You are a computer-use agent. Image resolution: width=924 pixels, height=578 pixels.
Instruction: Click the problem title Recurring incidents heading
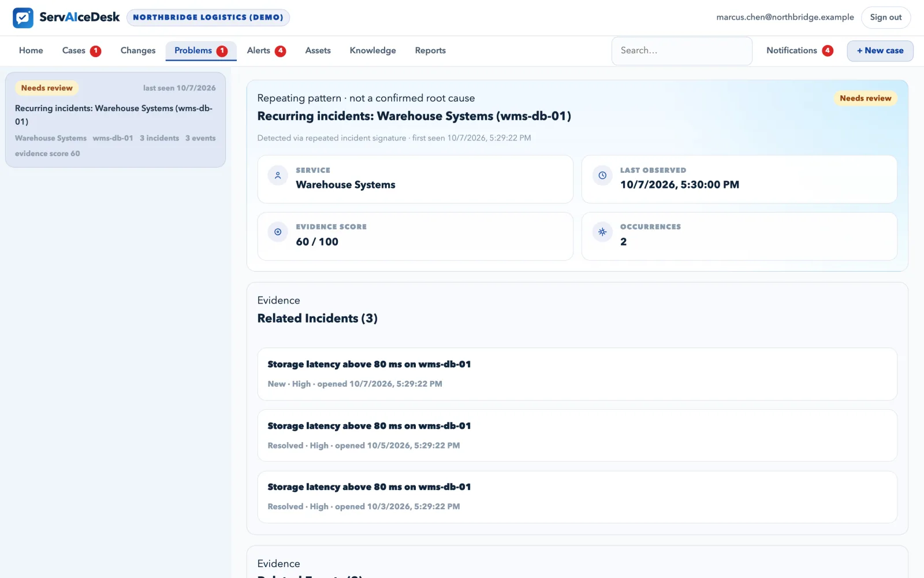tap(414, 116)
